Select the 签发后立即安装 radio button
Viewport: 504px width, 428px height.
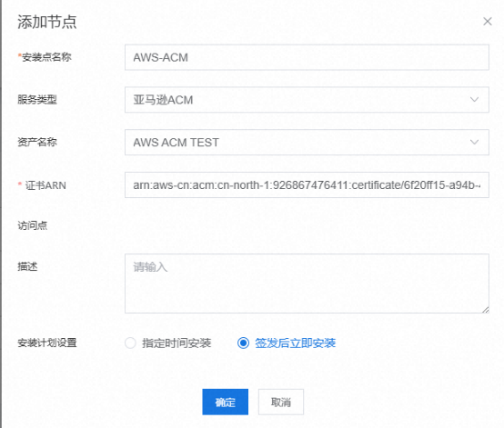(243, 343)
